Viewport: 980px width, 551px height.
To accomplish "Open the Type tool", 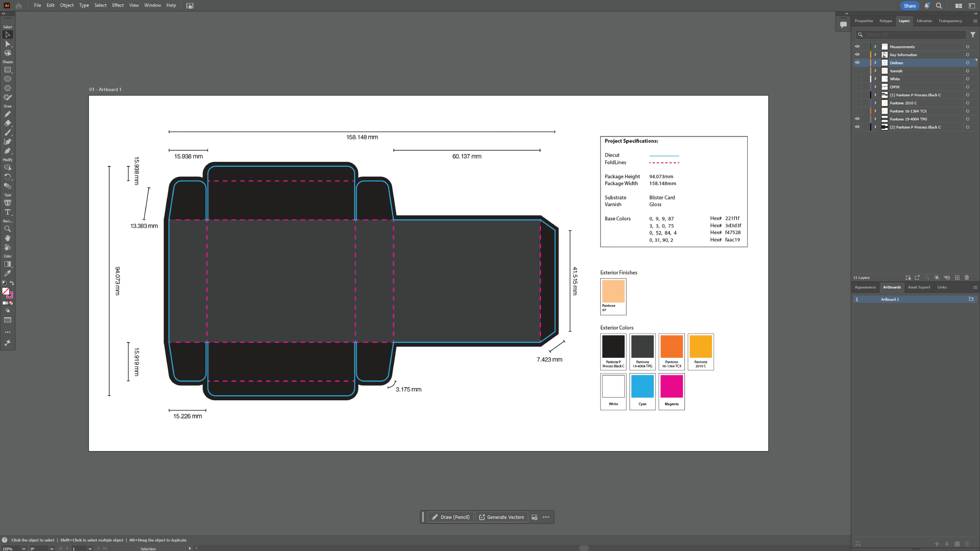I will tap(7, 212).
